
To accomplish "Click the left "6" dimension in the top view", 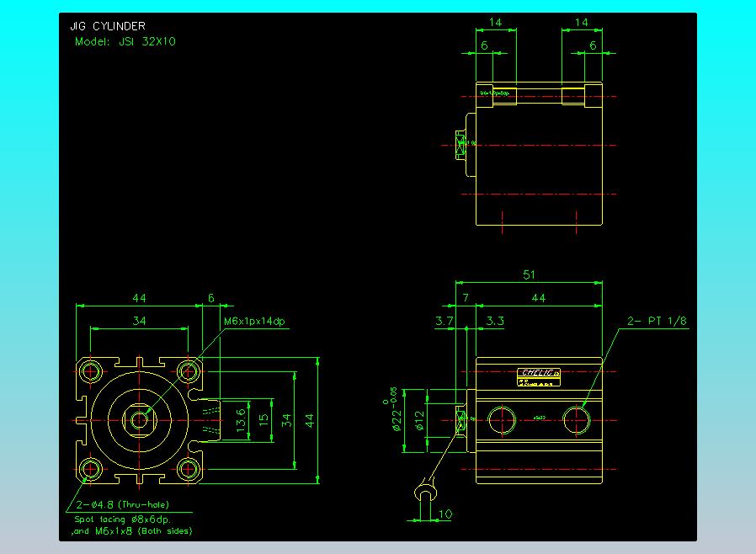I will click(484, 45).
